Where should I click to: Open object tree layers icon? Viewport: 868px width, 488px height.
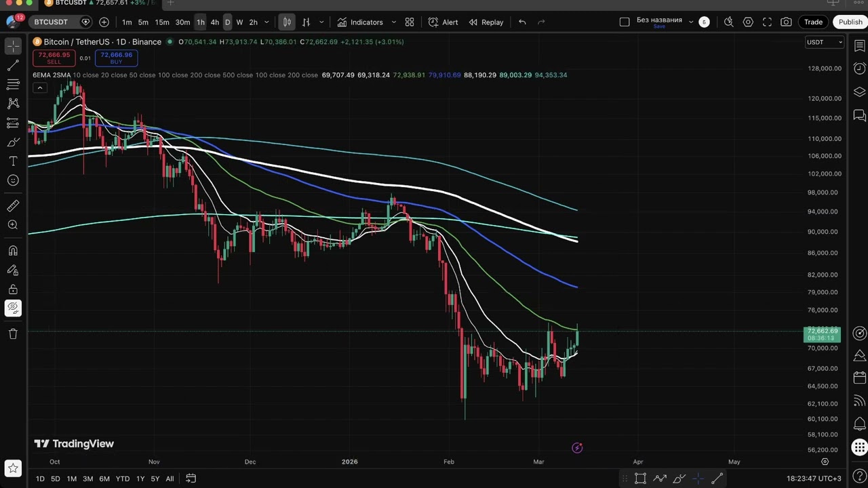click(x=860, y=91)
